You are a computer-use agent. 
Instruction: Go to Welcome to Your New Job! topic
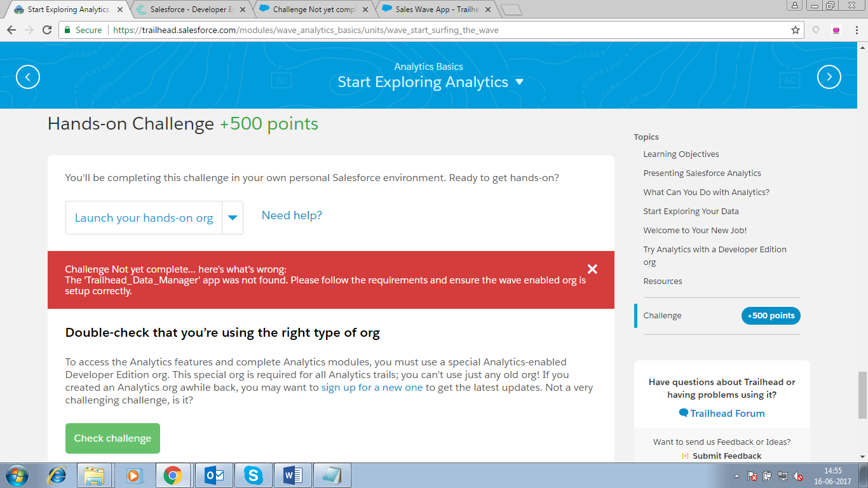(695, 231)
